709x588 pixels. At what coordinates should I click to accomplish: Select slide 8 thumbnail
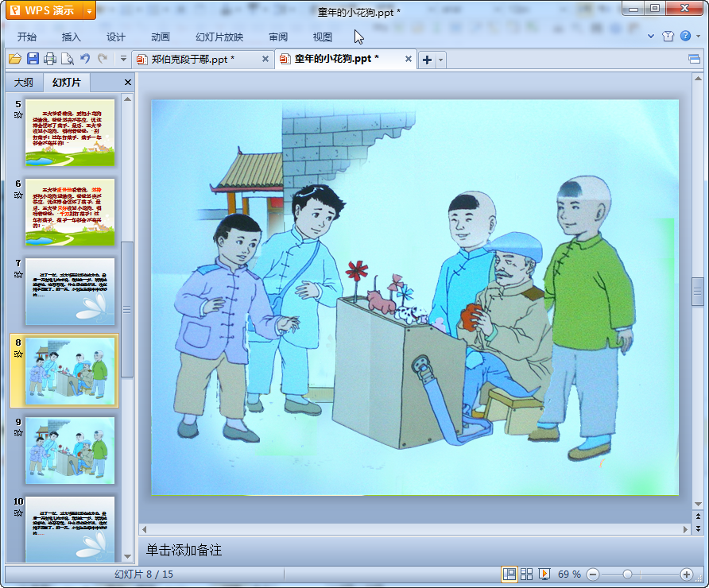click(x=70, y=371)
